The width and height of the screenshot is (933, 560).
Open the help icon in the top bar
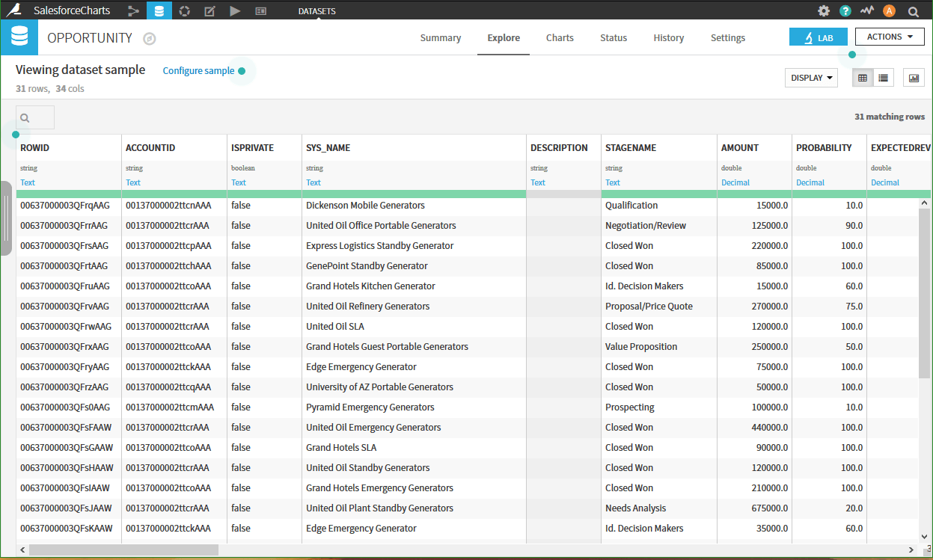click(x=845, y=10)
